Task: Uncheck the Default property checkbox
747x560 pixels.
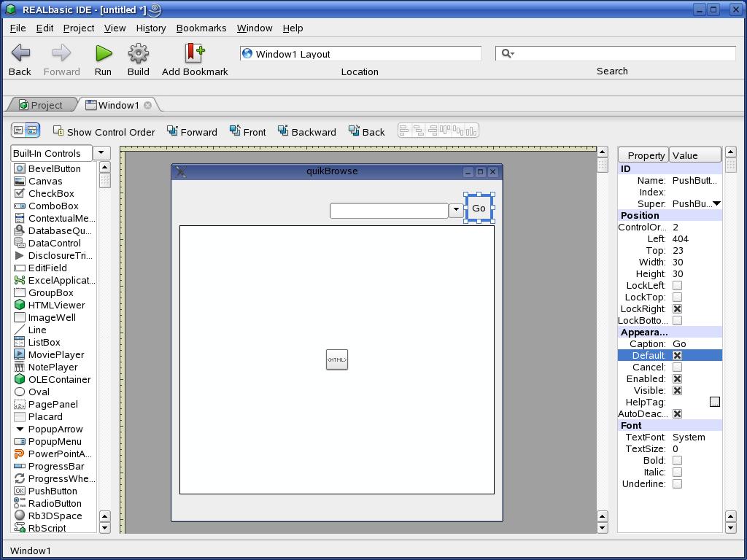Action: click(x=677, y=355)
